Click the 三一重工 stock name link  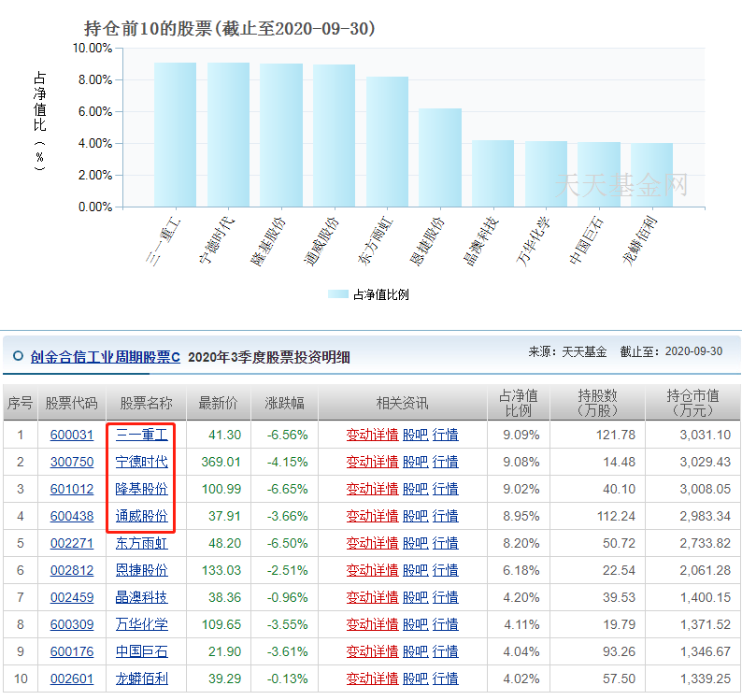pos(141,435)
